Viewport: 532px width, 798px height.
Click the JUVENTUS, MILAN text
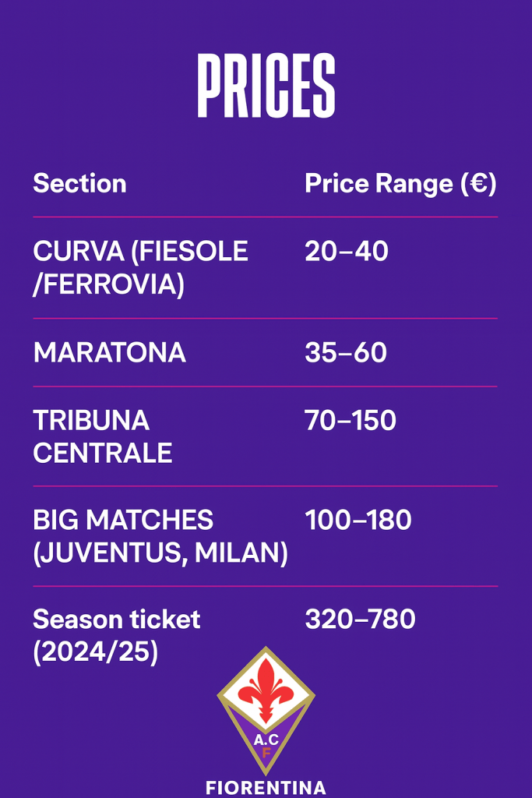160,554
